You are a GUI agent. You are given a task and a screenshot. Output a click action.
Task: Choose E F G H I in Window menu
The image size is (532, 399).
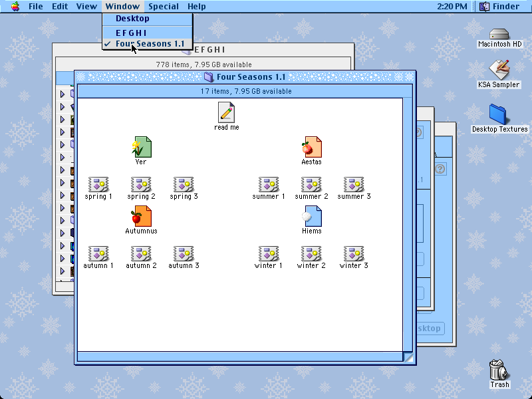[148, 33]
